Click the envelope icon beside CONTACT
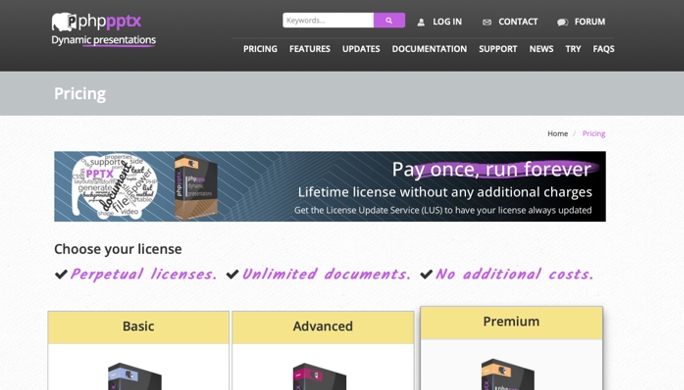The height and width of the screenshot is (390, 684). [x=487, y=22]
